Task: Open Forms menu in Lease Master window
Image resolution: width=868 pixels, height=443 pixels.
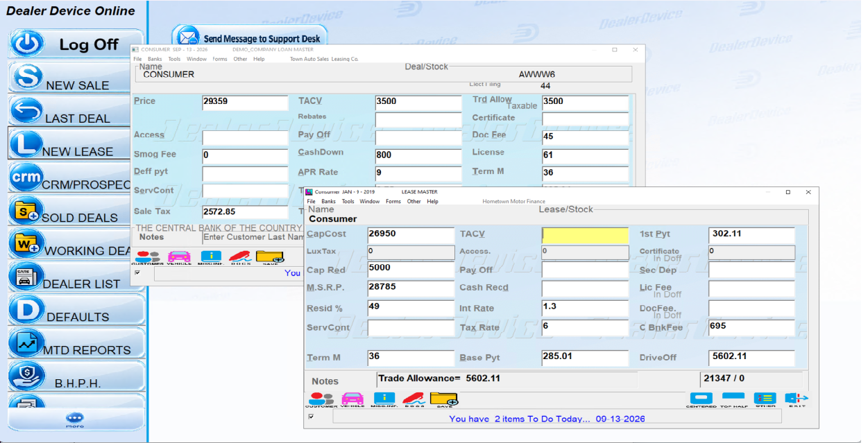Action: 393,202
